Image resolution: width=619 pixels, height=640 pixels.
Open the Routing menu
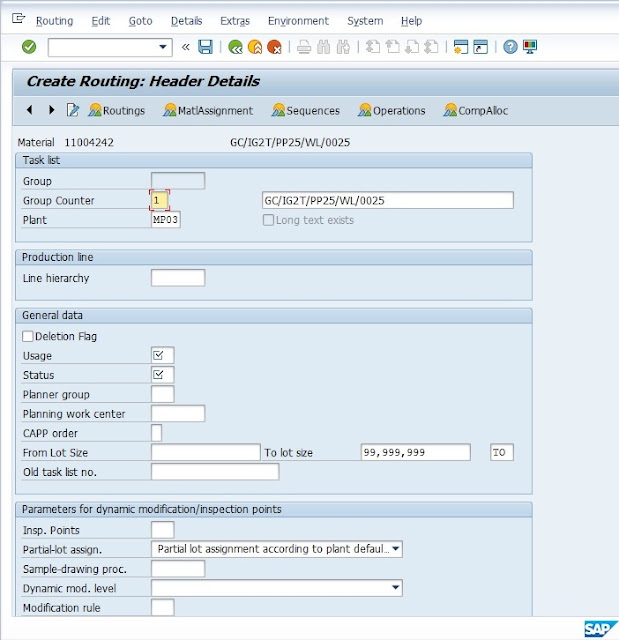click(x=55, y=21)
